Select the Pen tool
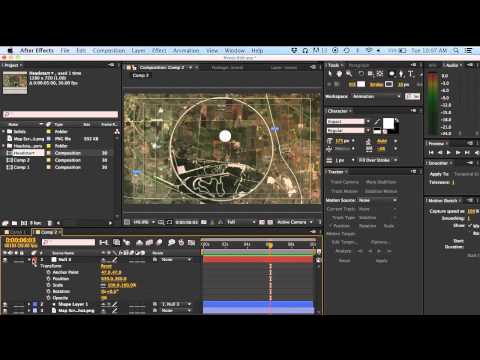Viewport: 480px width, 360px height. (401, 74)
